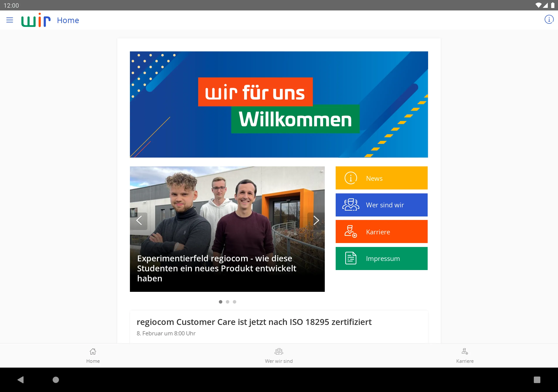This screenshot has width=558, height=392.
Task: Select second slideshow dot indicator
Action: coord(227,302)
